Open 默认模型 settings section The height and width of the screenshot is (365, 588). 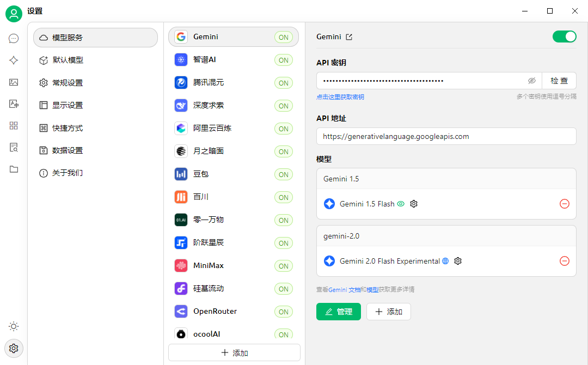[96, 60]
